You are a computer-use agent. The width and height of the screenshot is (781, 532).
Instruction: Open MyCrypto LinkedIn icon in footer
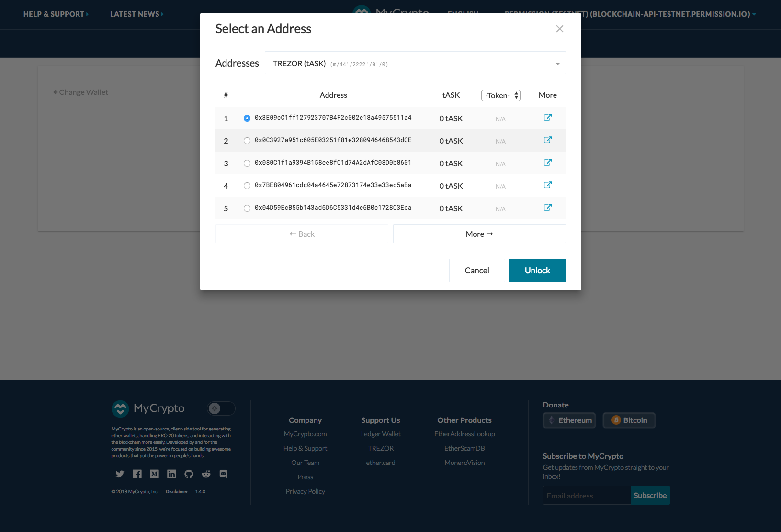pos(171,474)
